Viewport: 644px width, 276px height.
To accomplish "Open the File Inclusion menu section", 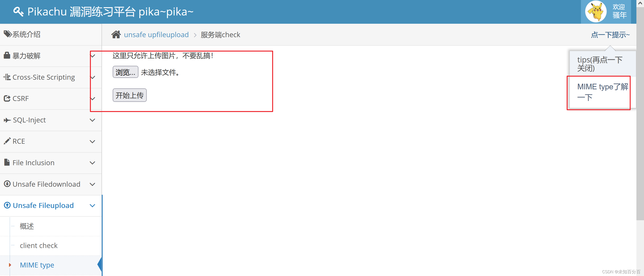I will coord(51,163).
